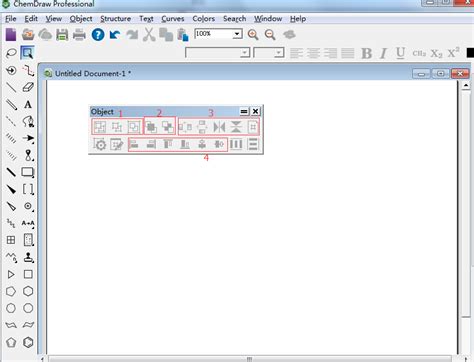
Task: Click the Cut scissors icon
Action: point(149,35)
